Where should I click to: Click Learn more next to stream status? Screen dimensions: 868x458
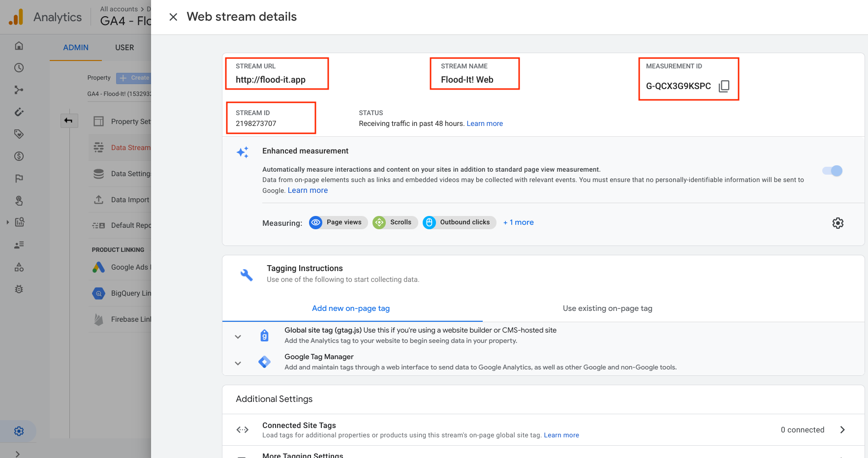[x=485, y=123]
